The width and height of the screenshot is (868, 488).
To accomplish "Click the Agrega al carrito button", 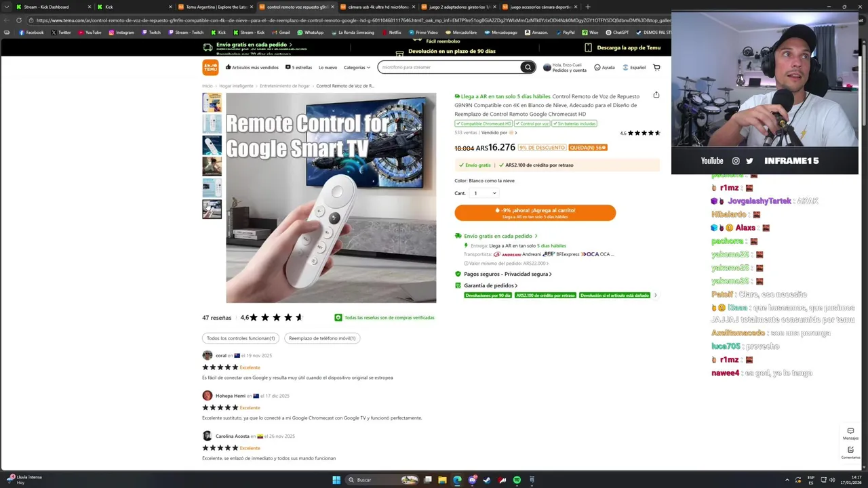I will (535, 213).
